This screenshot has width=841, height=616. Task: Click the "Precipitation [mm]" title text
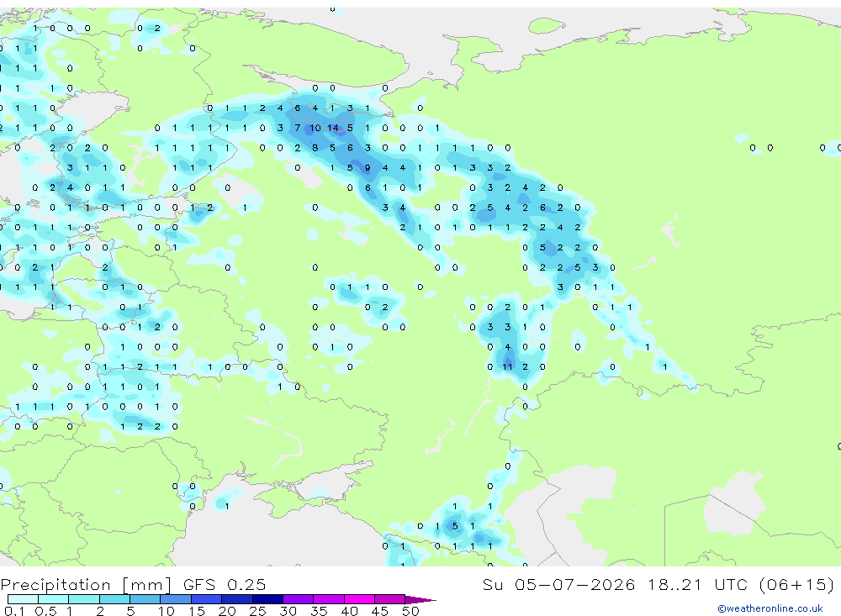(x=87, y=585)
